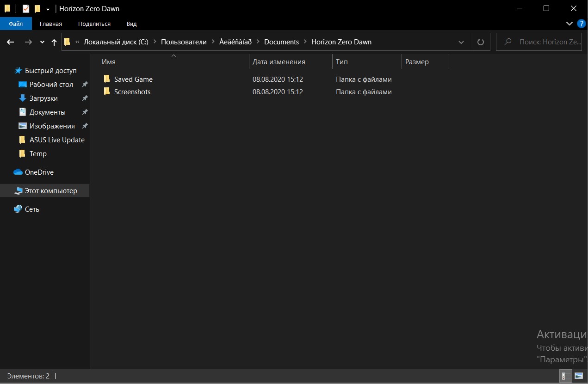This screenshot has height=384, width=588.
Task: Open the Help question mark icon
Action: point(581,23)
